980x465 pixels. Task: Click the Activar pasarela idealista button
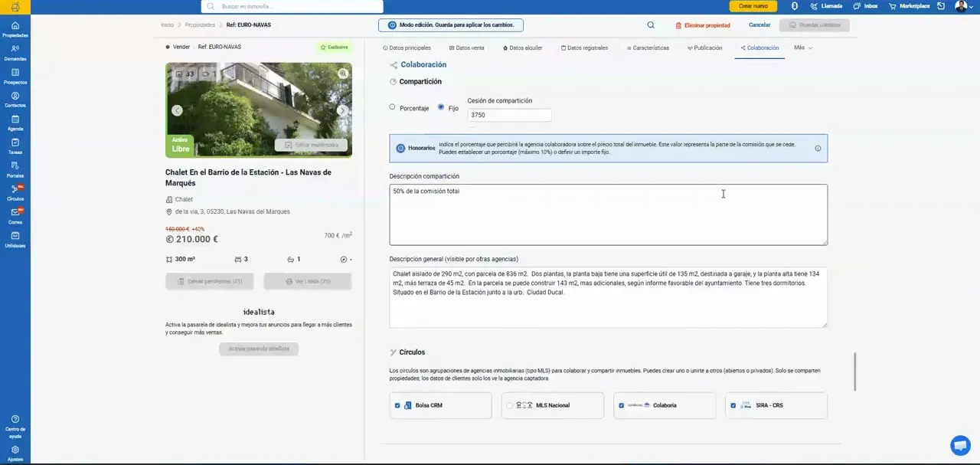[259, 349]
